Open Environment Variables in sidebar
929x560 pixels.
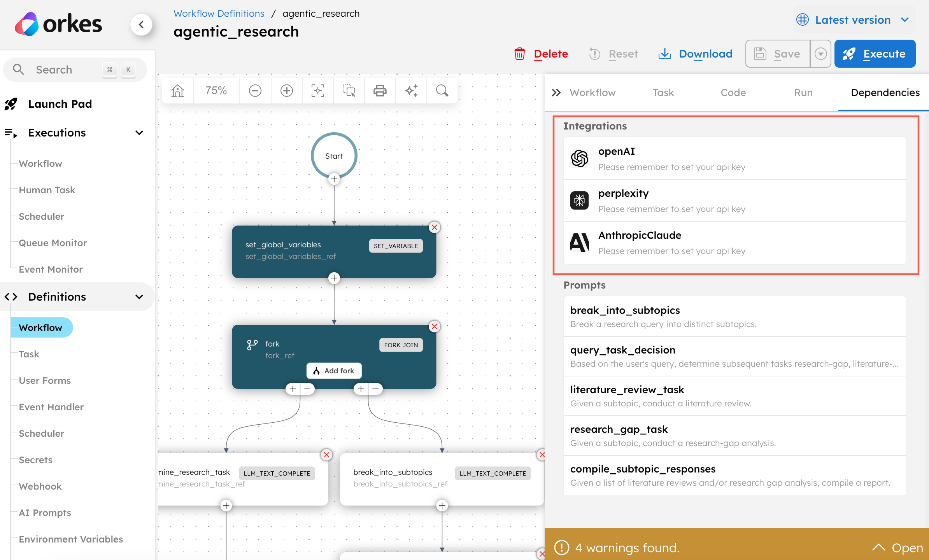(71, 539)
